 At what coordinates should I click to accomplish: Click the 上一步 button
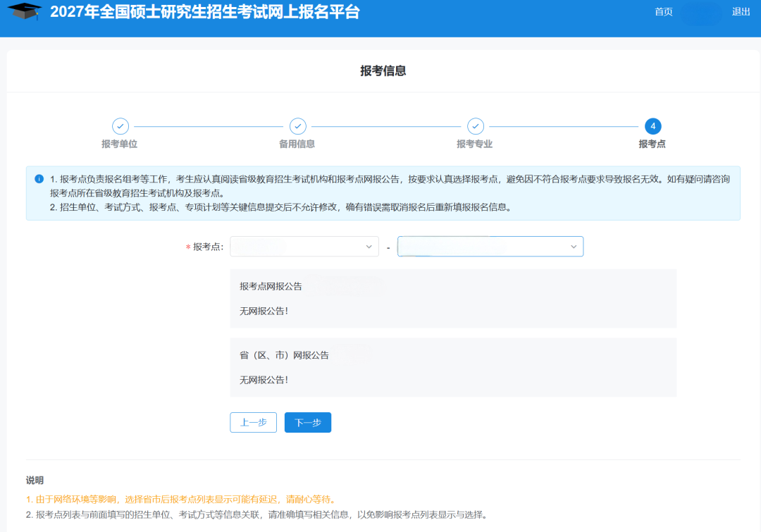coord(254,422)
